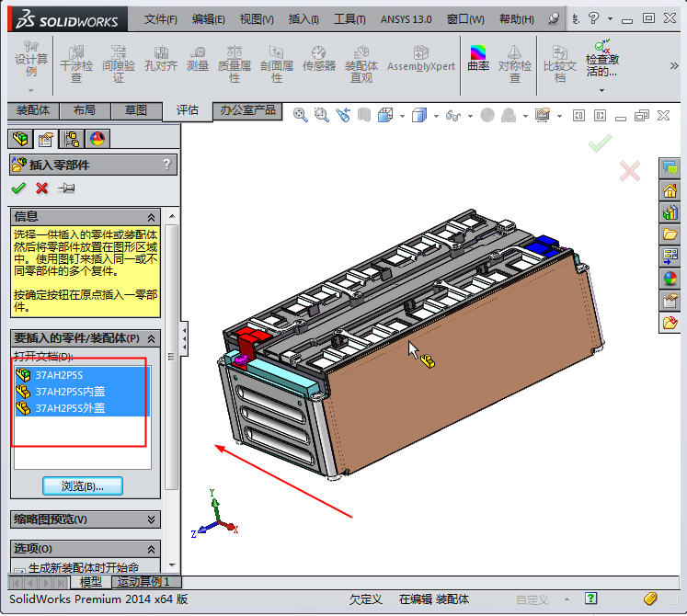Click the green checkmark to confirm insert

pyautogui.click(x=18, y=188)
